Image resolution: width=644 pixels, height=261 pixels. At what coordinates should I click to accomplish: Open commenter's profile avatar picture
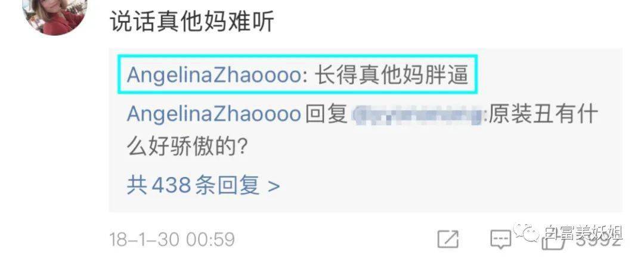tap(55, 17)
